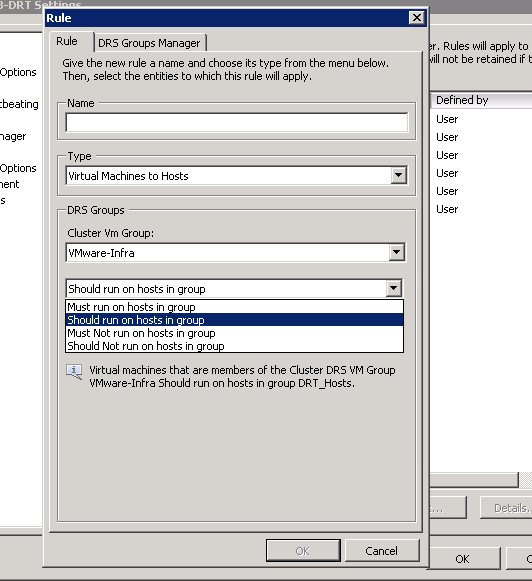Viewport: 532px width, 581px height.
Task: Click the Cancel button in Rule dialog
Action: point(382,551)
